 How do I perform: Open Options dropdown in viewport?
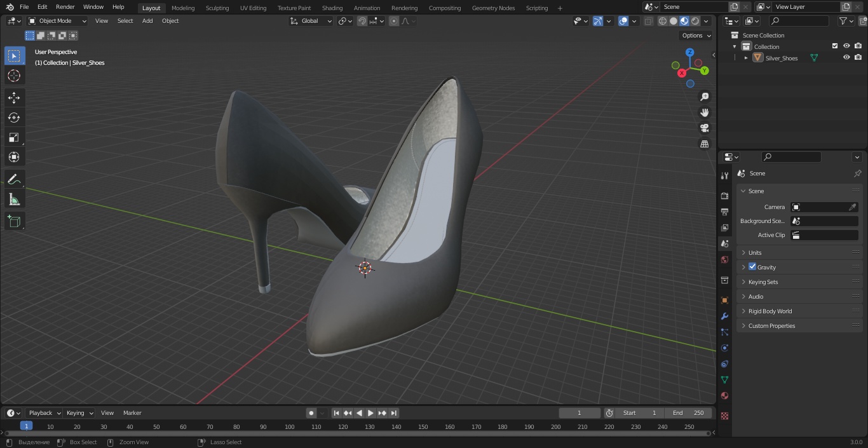click(696, 36)
